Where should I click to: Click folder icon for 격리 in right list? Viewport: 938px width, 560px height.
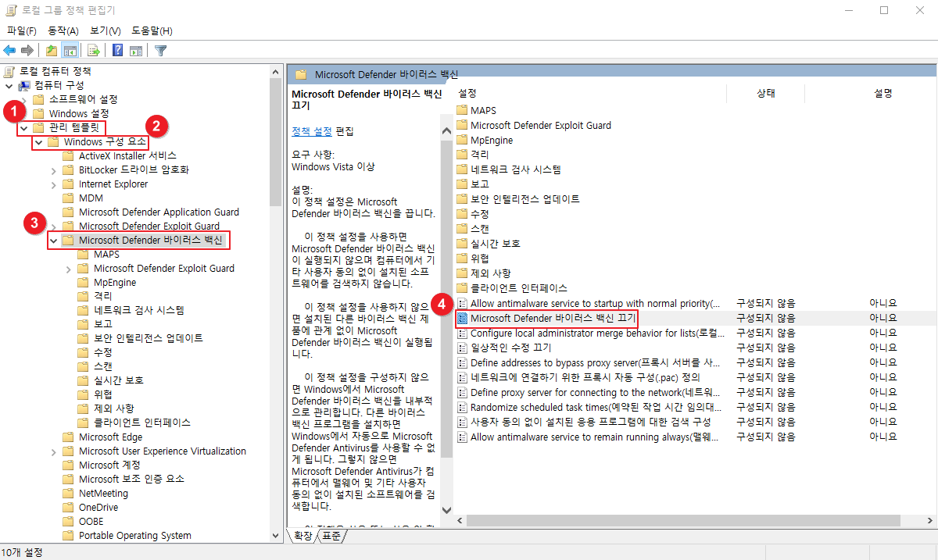[x=462, y=155]
